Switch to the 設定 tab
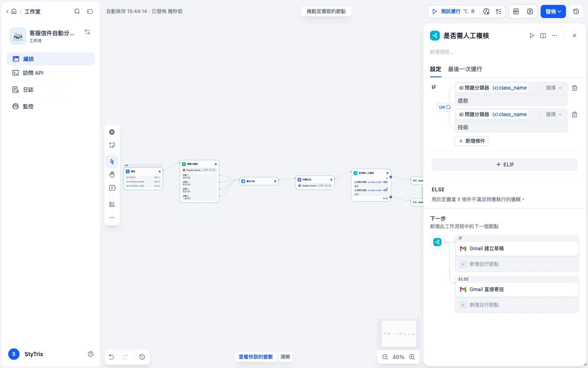Image resolution: width=588 pixels, height=368 pixels. tap(436, 69)
